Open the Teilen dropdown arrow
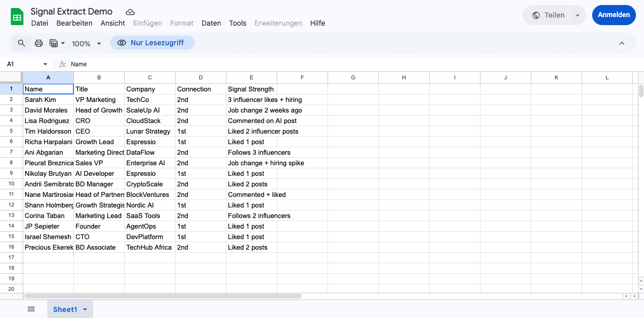This screenshot has height=318, width=644. tap(577, 15)
